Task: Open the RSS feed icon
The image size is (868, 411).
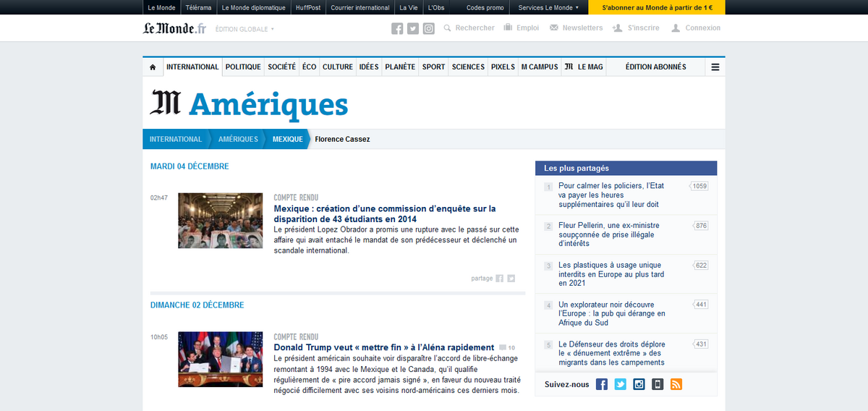Action: [676, 384]
